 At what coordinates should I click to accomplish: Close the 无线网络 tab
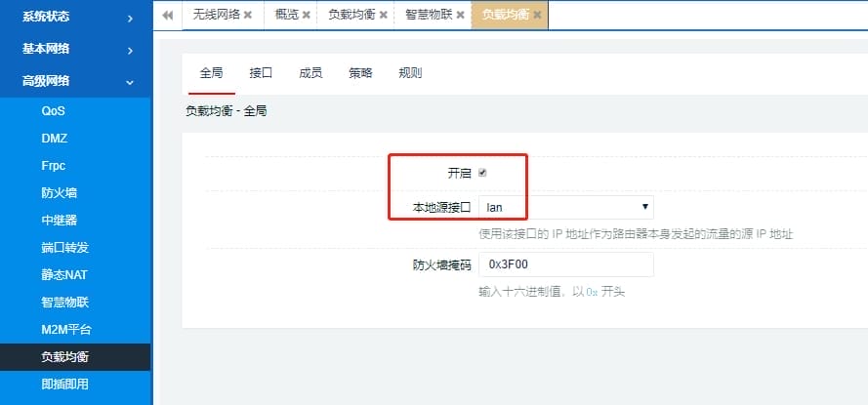247,15
